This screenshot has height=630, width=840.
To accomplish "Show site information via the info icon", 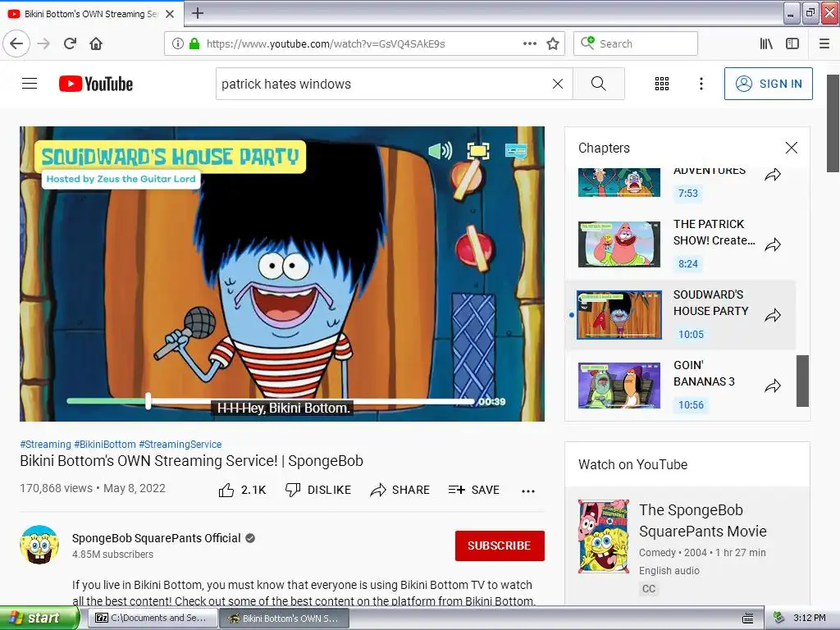I will [177, 43].
